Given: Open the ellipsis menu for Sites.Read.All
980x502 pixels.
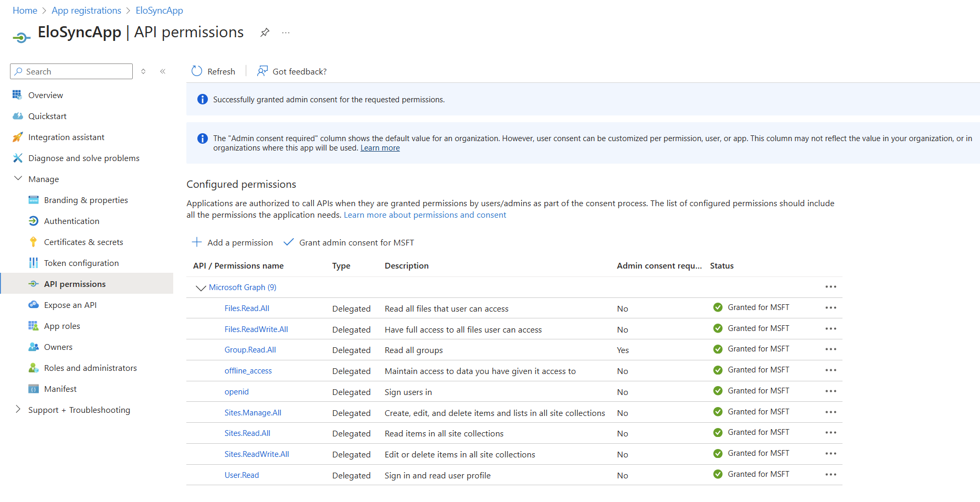Looking at the screenshot, I should pos(830,432).
